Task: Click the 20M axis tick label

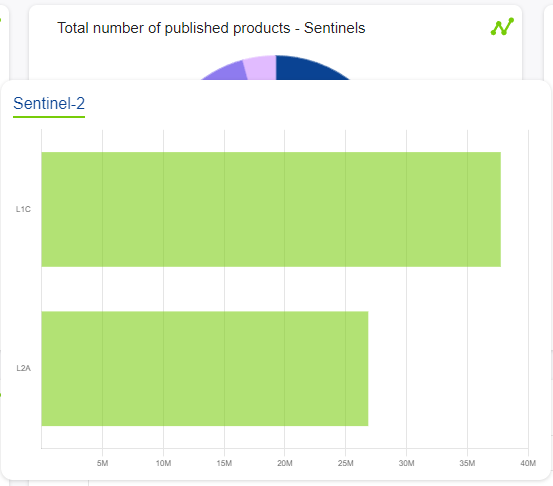Action: (285, 463)
